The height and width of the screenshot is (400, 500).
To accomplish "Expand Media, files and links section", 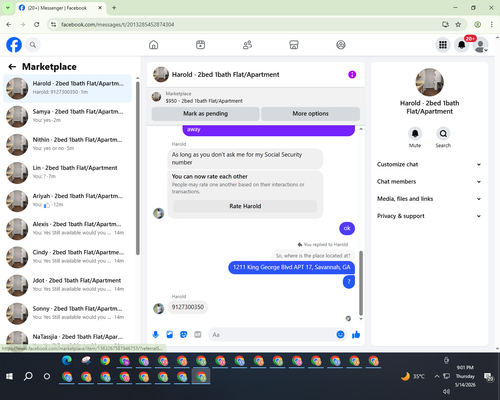I will (429, 199).
